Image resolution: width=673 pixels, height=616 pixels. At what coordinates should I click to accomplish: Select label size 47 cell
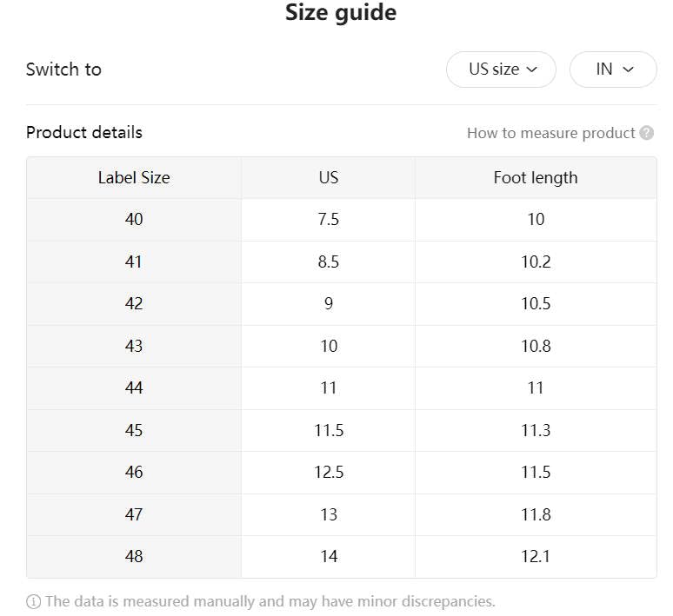134,514
